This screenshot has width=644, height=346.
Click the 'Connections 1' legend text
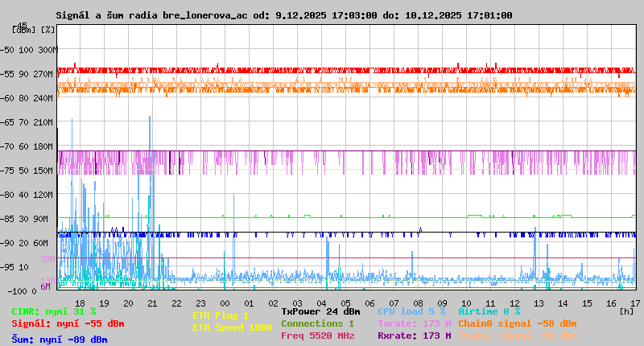pyautogui.click(x=317, y=323)
